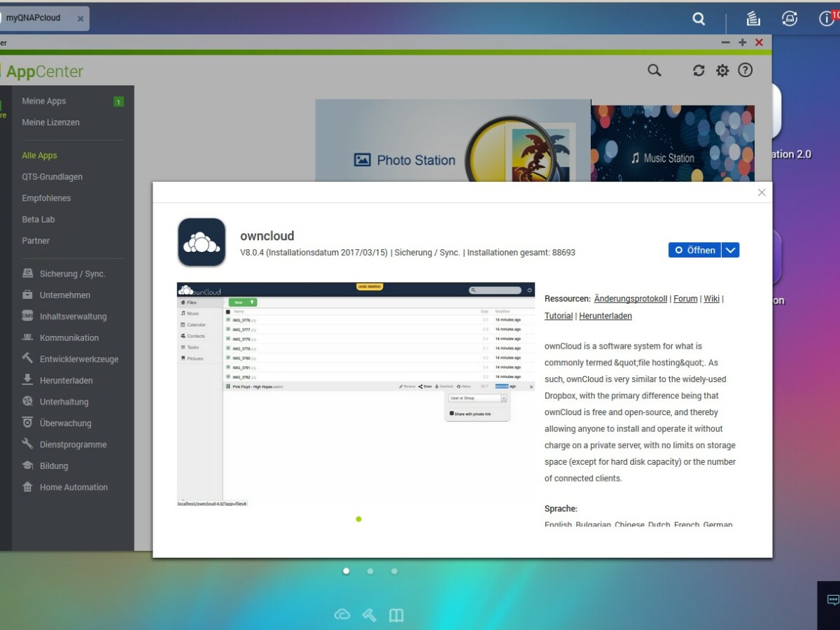Click the Kommunikation people icon

(x=27, y=337)
